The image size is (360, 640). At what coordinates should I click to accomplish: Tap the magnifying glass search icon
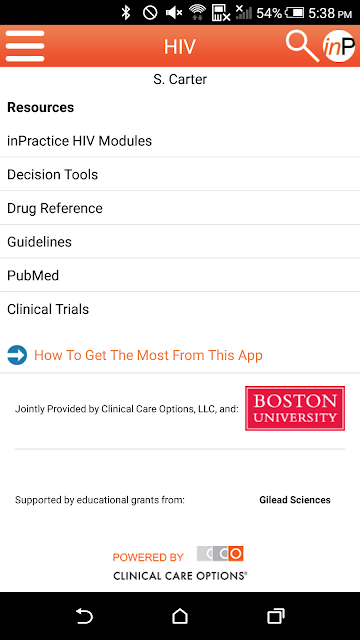coord(302,47)
